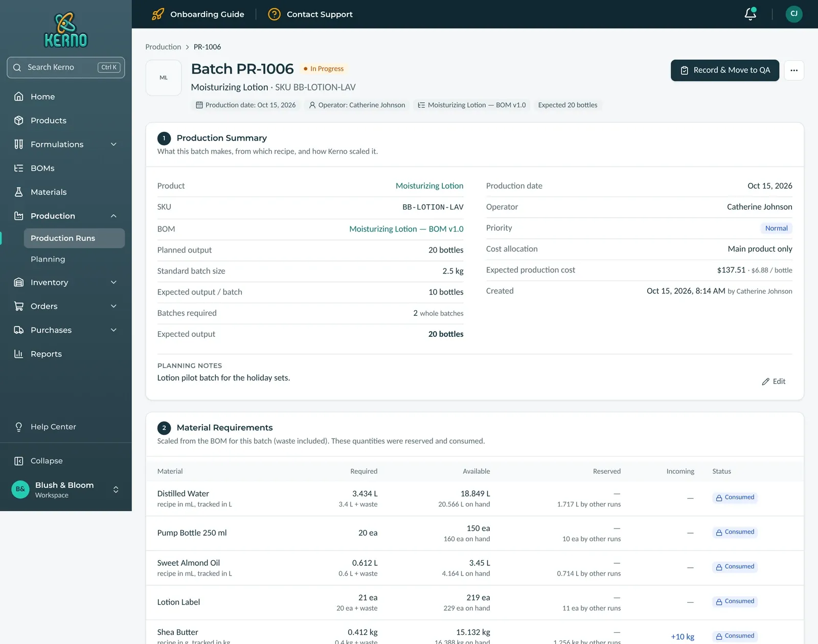
Task: Click the In Progress status badge
Action: click(x=324, y=69)
